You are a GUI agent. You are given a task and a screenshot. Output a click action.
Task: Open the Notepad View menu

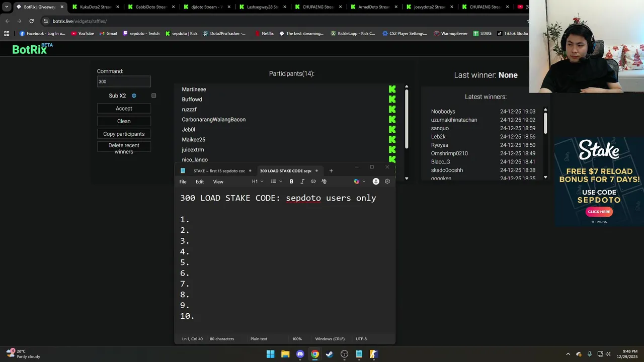point(218,182)
